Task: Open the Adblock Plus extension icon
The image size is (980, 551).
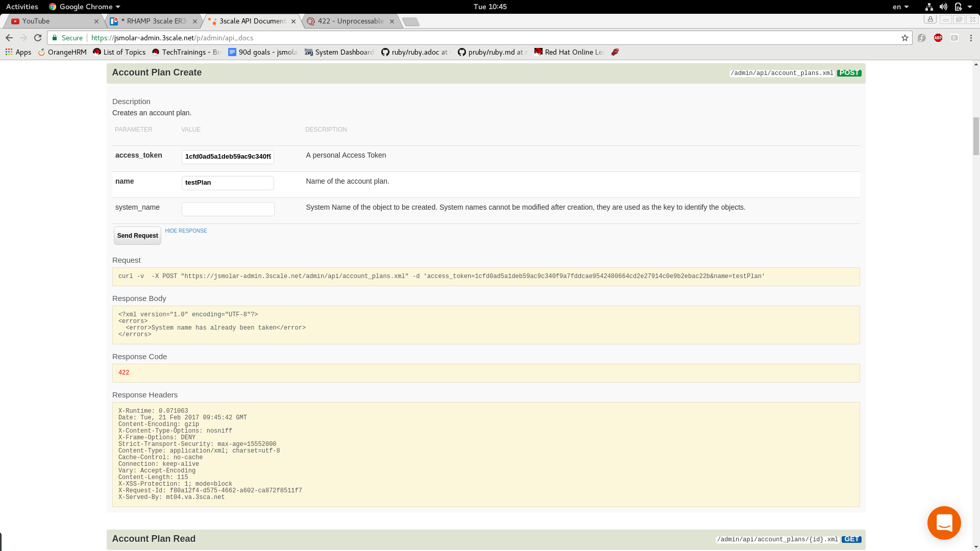Action: click(938, 38)
